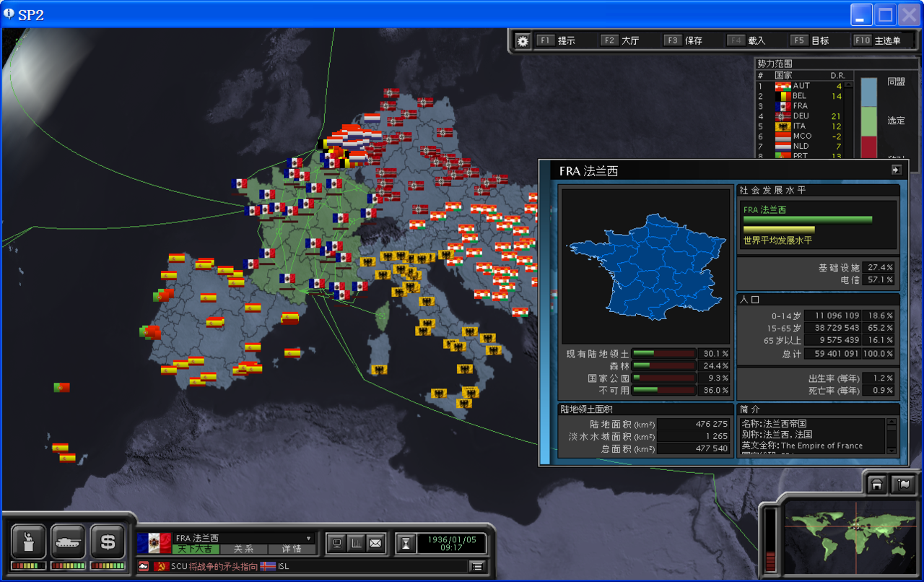Image resolution: width=924 pixels, height=582 pixels.
Task: Click the red legend color block
Action: pyautogui.click(x=870, y=147)
